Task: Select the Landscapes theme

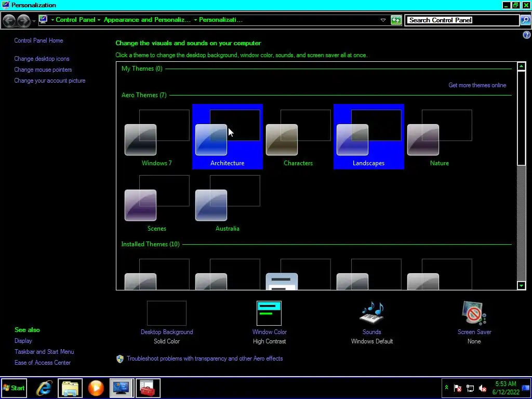Action: pos(369,137)
